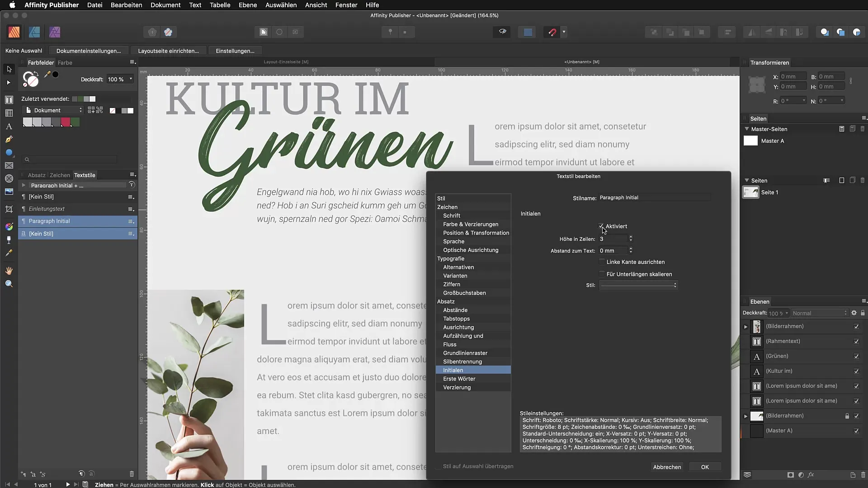Select the Crop tool

9,209
